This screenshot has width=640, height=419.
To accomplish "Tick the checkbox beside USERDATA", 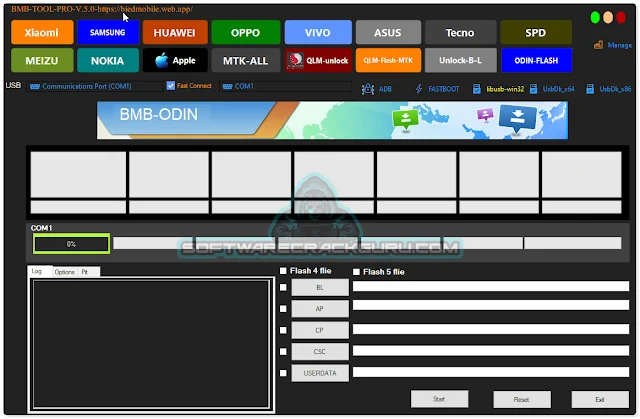I will tap(283, 373).
